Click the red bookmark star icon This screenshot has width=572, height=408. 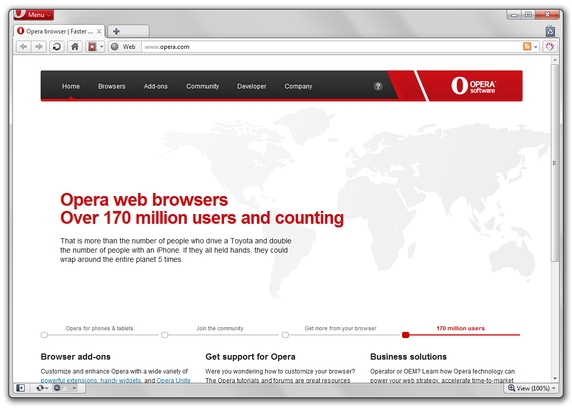tap(92, 47)
